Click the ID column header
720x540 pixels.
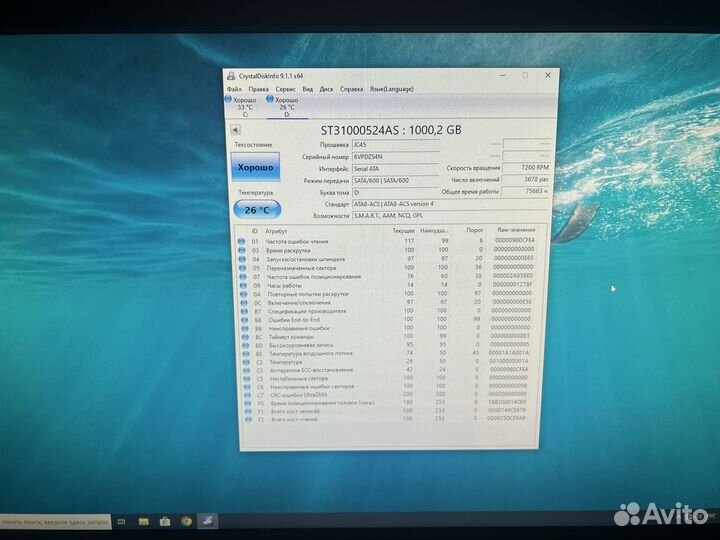point(254,231)
